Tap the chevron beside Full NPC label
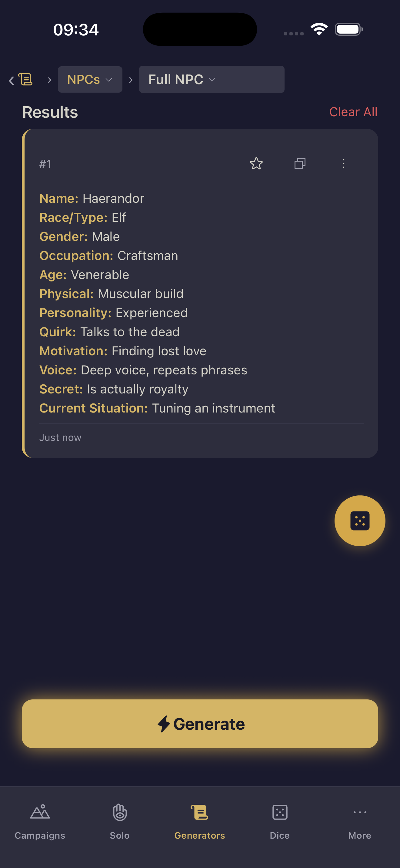This screenshot has height=868, width=400. click(x=212, y=80)
